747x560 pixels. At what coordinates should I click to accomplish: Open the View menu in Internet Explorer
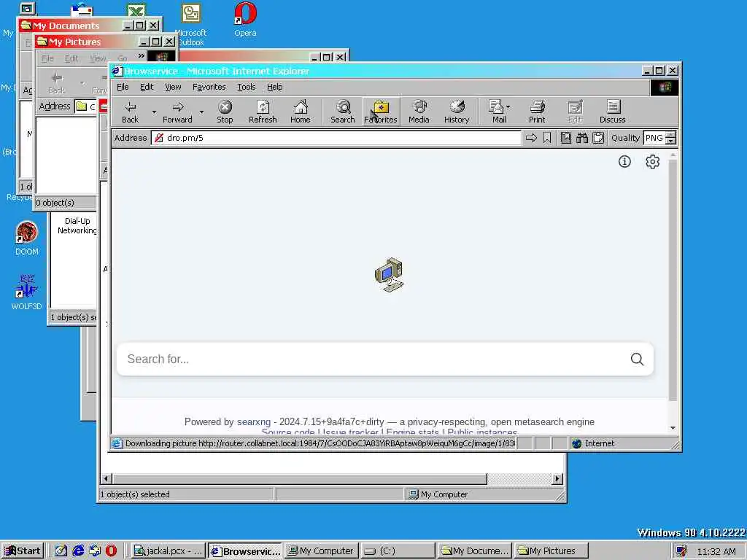point(173,87)
